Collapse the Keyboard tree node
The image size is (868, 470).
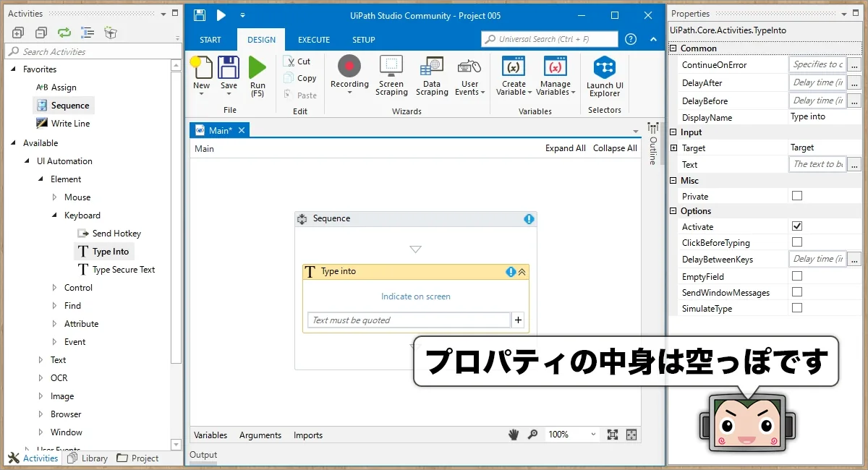[x=54, y=215]
